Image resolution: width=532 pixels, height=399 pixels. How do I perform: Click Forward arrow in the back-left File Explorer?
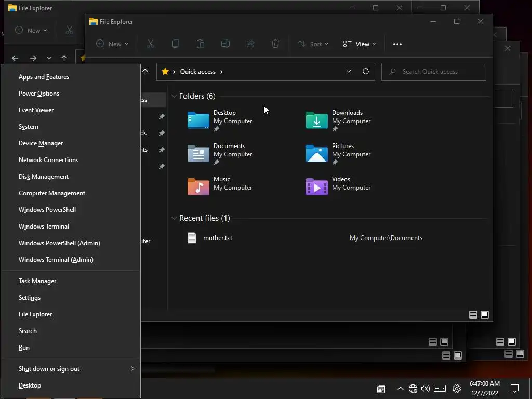coord(33,58)
